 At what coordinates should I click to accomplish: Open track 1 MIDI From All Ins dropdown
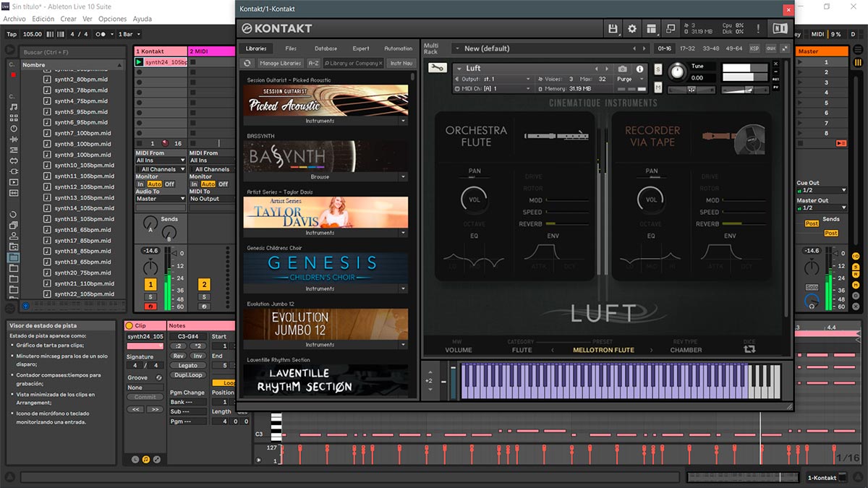click(160, 160)
